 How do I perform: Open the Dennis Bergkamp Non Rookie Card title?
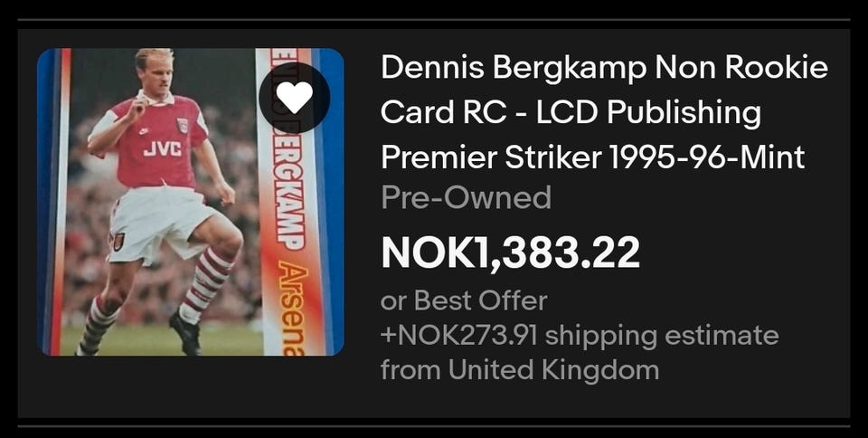click(x=604, y=113)
